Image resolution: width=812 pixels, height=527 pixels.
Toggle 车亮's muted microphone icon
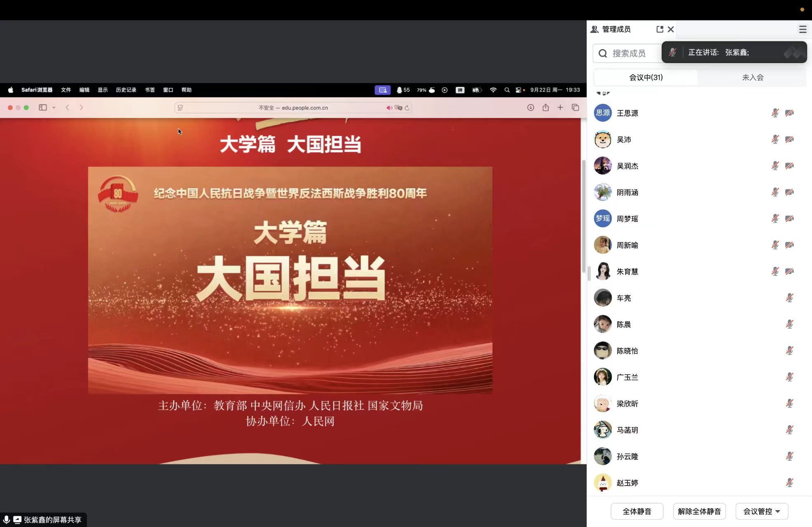789,298
